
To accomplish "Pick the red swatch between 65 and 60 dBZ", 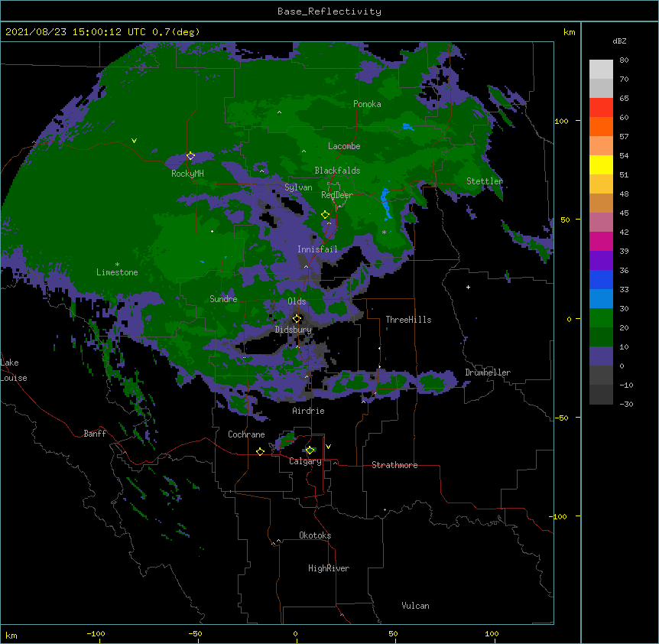I will coord(601,108).
